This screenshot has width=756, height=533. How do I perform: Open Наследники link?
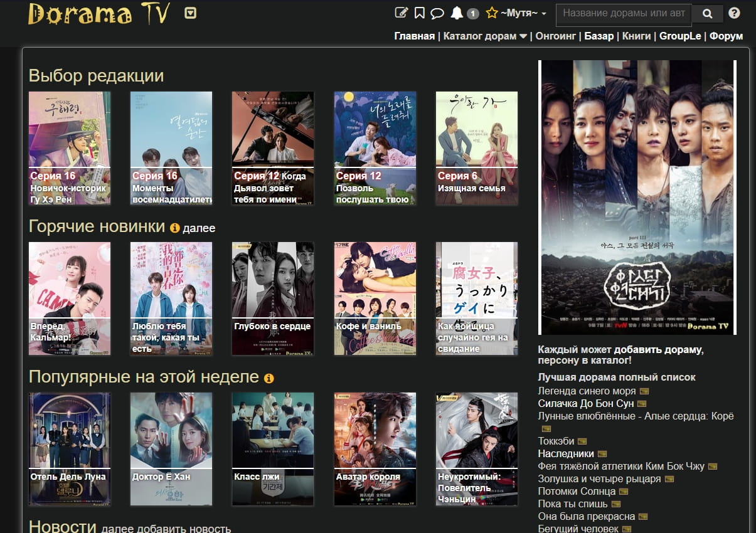coord(566,453)
